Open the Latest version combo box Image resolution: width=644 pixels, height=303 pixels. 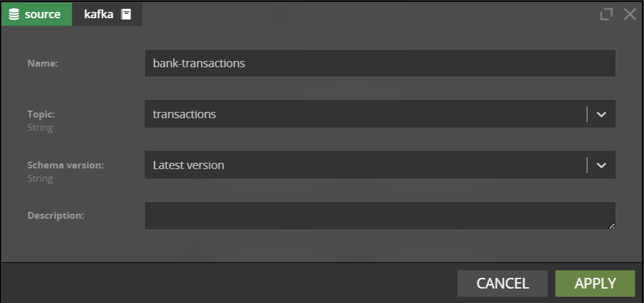tap(380, 165)
